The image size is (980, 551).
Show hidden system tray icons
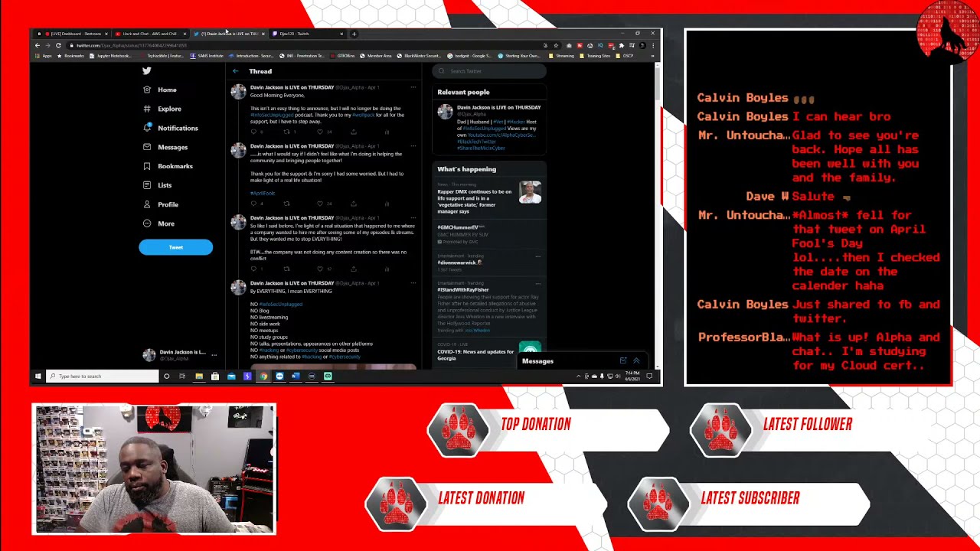[578, 376]
